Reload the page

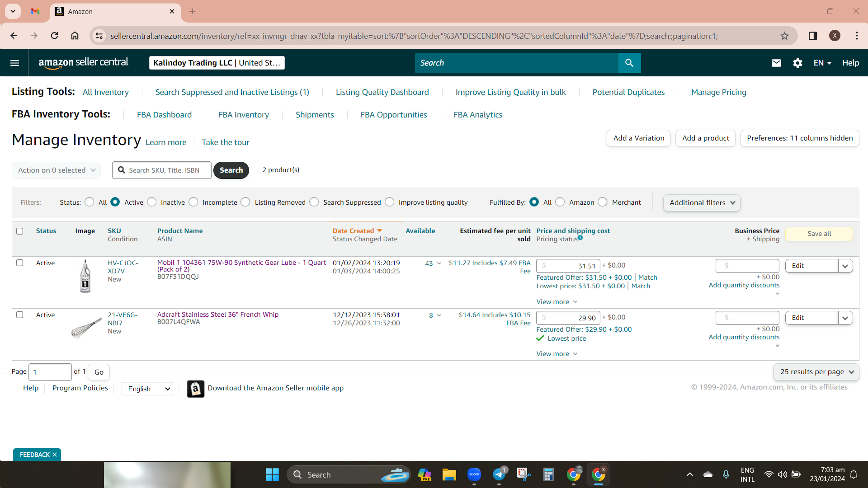54,36
